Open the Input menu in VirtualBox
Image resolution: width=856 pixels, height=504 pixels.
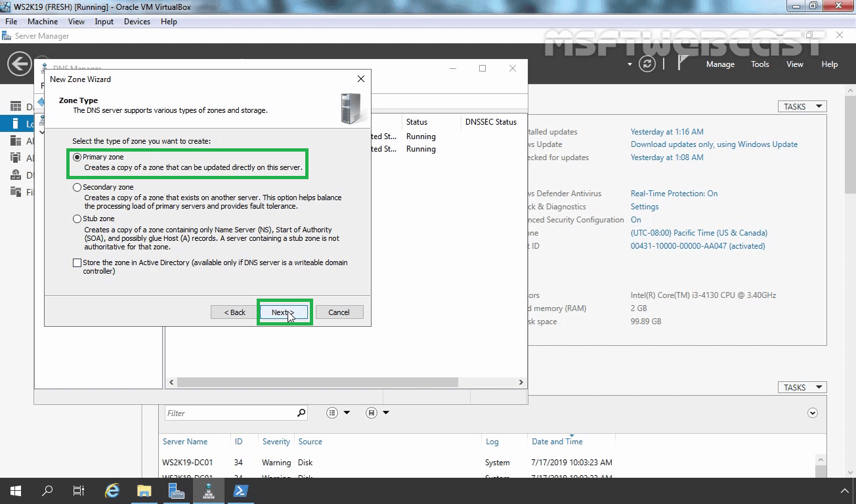[x=104, y=22]
